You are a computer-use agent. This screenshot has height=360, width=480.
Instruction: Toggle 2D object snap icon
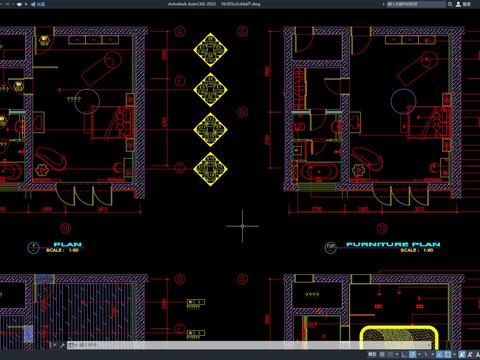(448, 354)
